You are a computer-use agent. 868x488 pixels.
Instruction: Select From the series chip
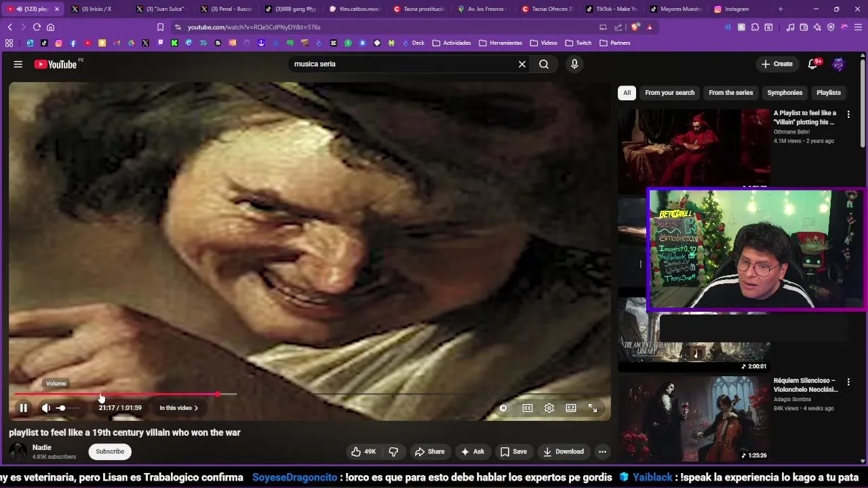tap(731, 93)
